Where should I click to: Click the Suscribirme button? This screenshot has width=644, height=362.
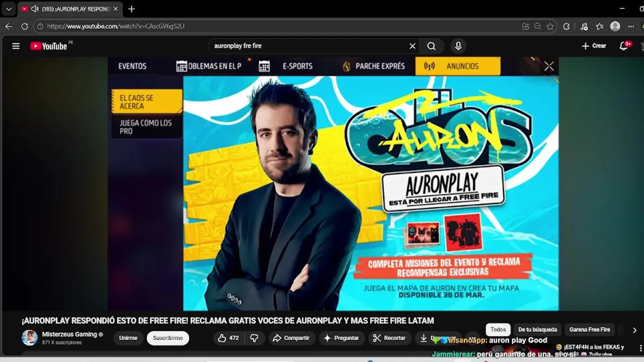pos(168,338)
